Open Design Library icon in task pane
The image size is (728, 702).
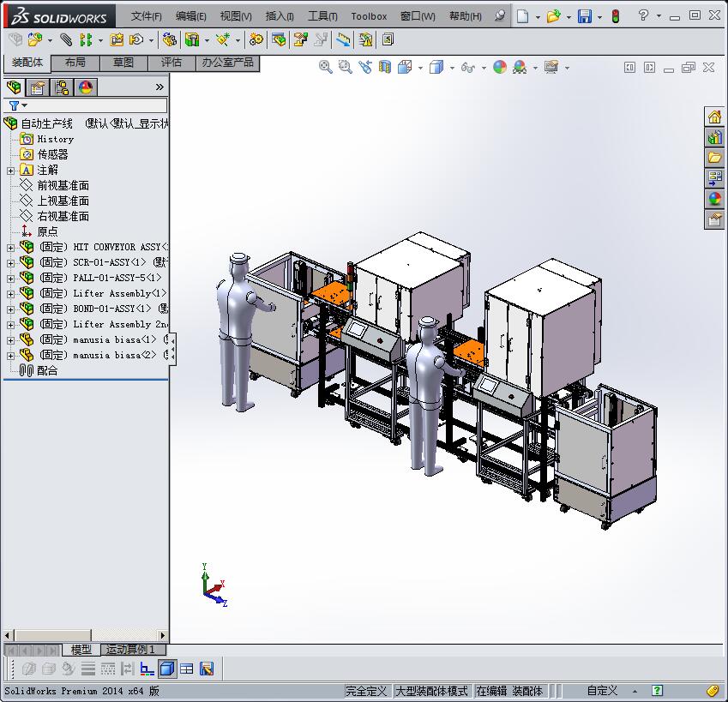pos(714,137)
